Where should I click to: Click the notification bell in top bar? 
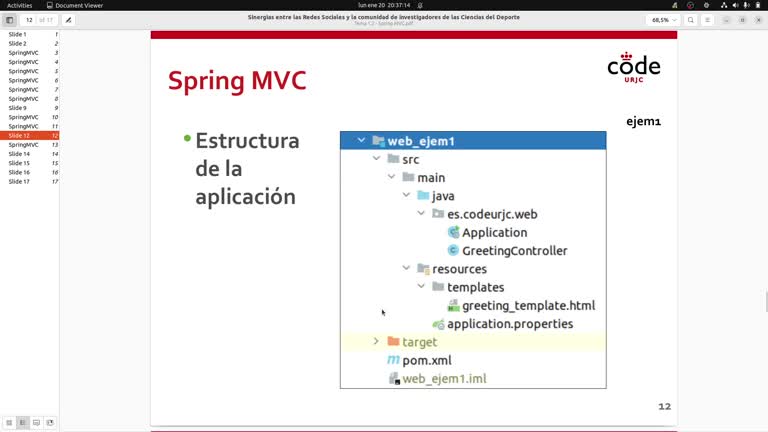420,5
